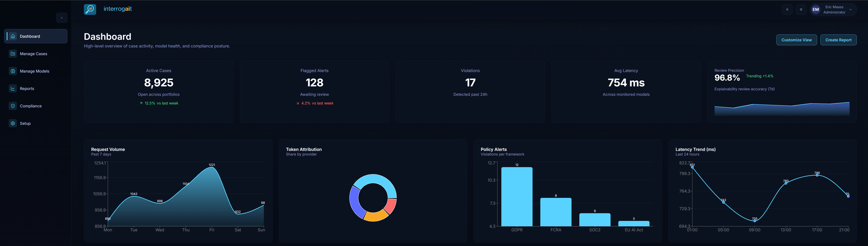
Task: Open the help question-mark icon
Action: coord(801,9)
